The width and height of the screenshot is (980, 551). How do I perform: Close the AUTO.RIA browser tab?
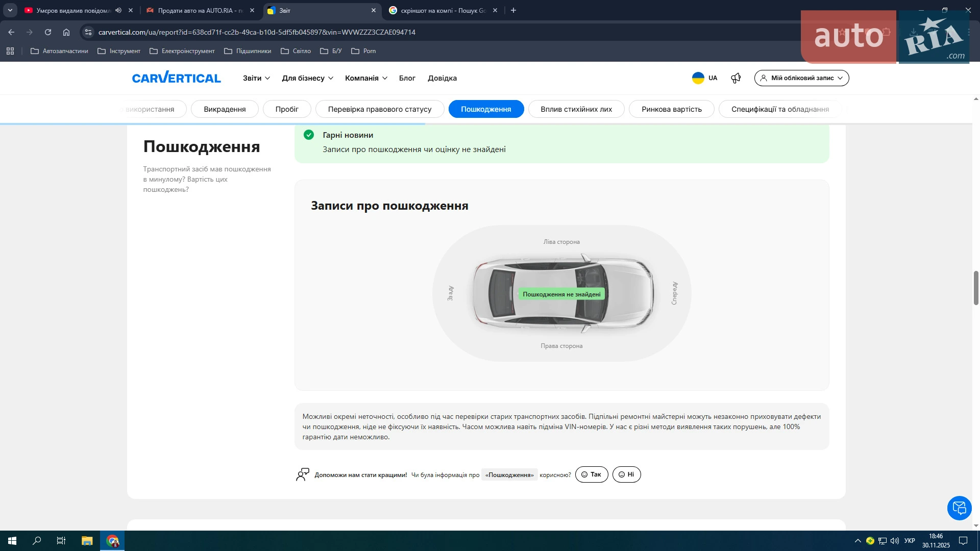click(252, 10)
